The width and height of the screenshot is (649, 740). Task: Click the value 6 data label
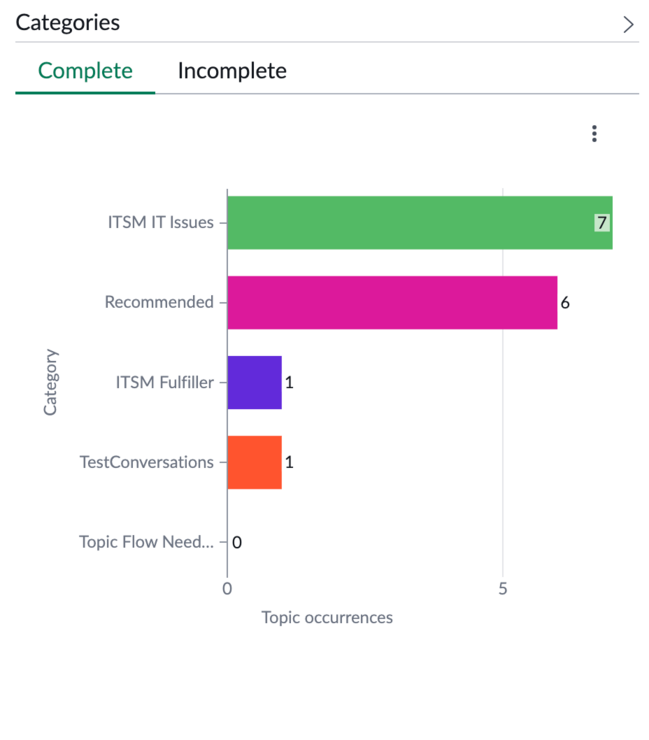click(x=565, y=303)
